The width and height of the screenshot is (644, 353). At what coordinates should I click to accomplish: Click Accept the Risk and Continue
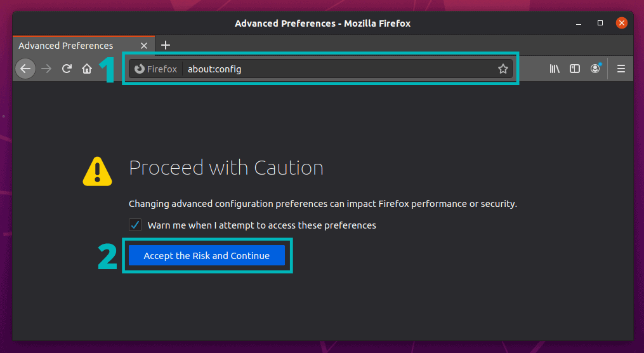[x=207, y=256]
